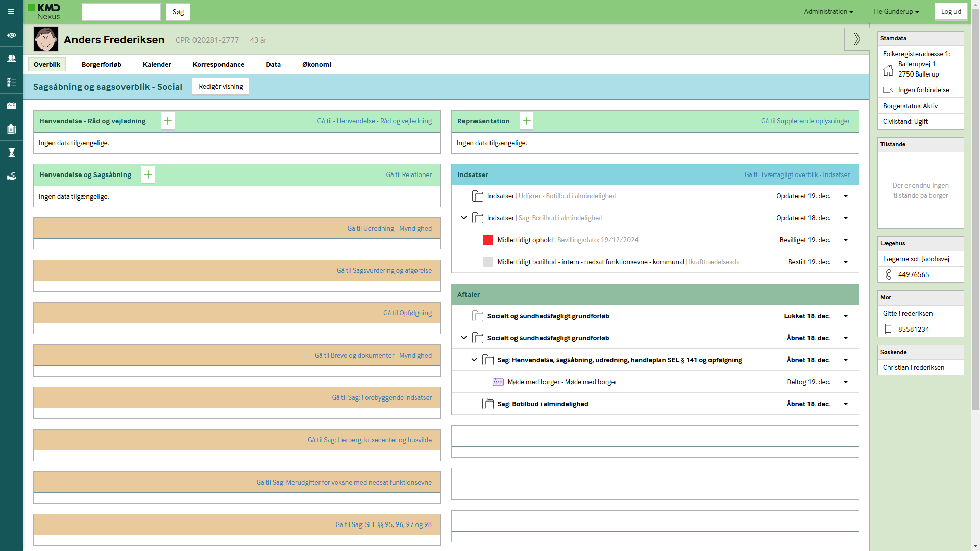Click the eye icon in left sidebar
The image size is (980, 551).
pos(11,35)
